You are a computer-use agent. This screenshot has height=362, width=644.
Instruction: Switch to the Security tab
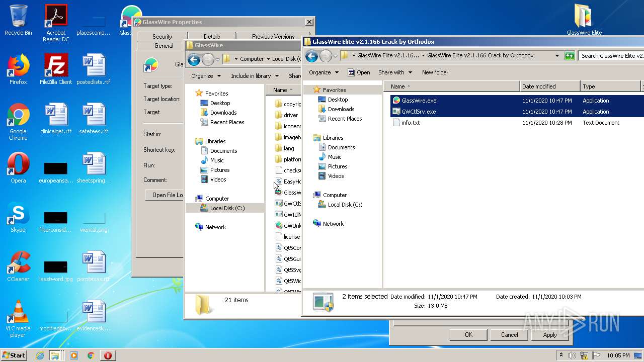coord(162,37)
